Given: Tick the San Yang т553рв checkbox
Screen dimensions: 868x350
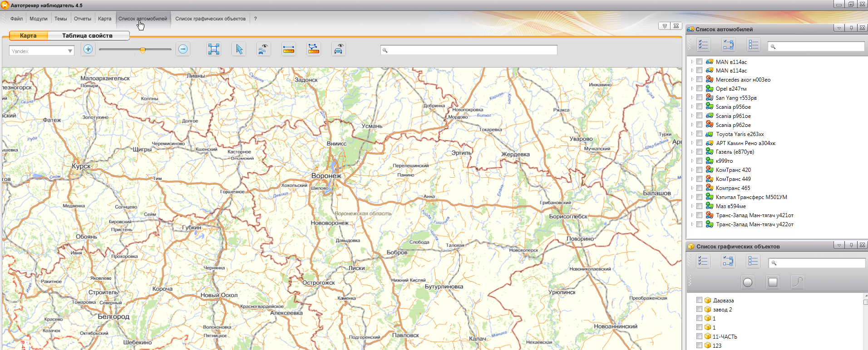Looking at the screenshot, I should click(x=700, y=97).
